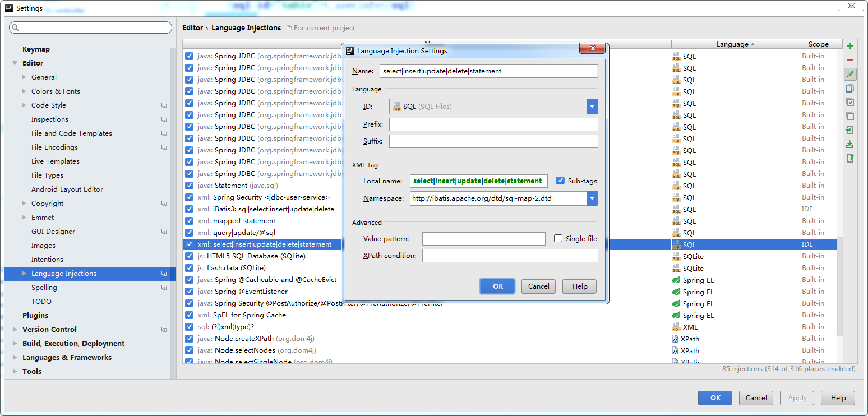Screen dimensions: 868x416
Task: Uncheck the Sub-tags checkbox
Action: 561,181
